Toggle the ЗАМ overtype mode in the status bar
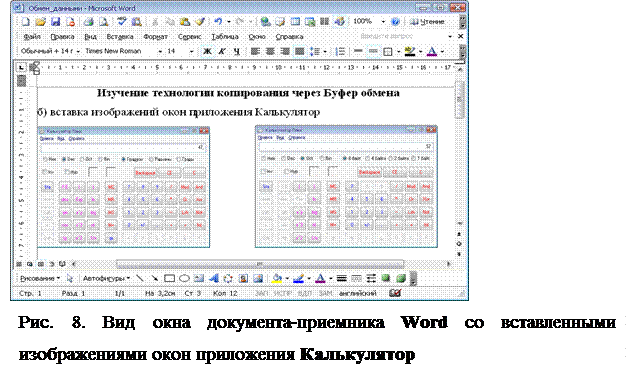The image size is (627, 383). pos(325,293)
